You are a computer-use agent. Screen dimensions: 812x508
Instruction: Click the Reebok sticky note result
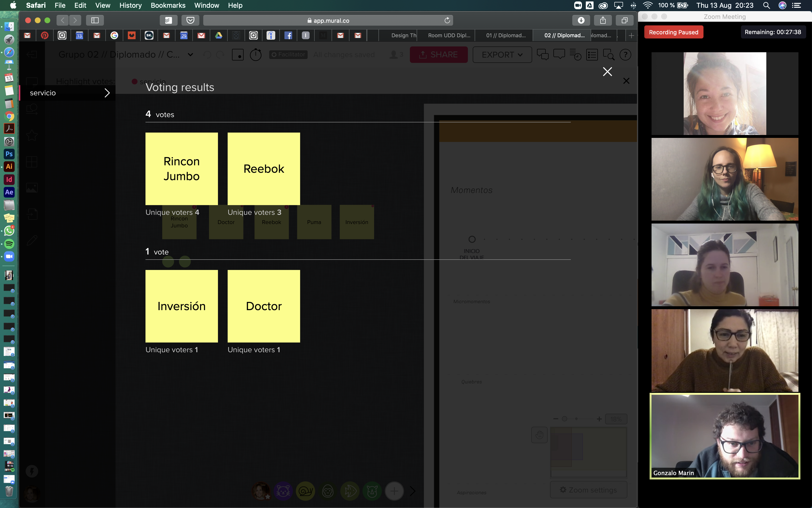coord(264,169)
